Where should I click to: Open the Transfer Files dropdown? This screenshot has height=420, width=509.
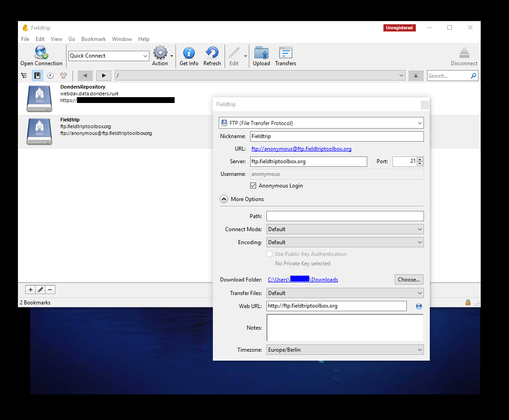point(345,293)
